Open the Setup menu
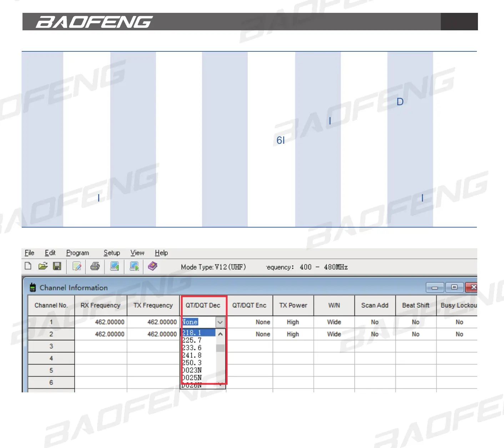Viewport: 504px width, 448px height. pyautogui.click(x=112, y=253)
